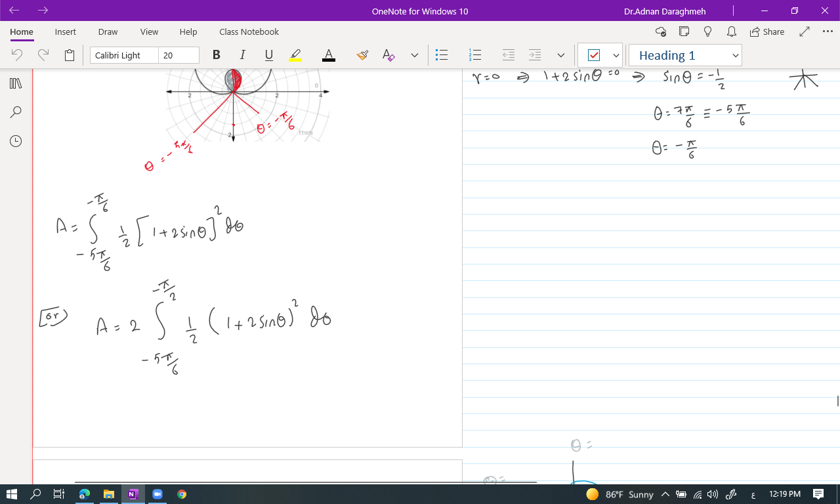Select the format painter brush
840x504 pixels.
pos(362,55)
